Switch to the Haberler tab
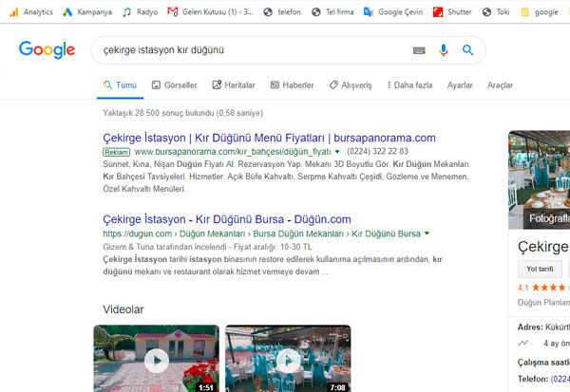 [x=292, y=85]
